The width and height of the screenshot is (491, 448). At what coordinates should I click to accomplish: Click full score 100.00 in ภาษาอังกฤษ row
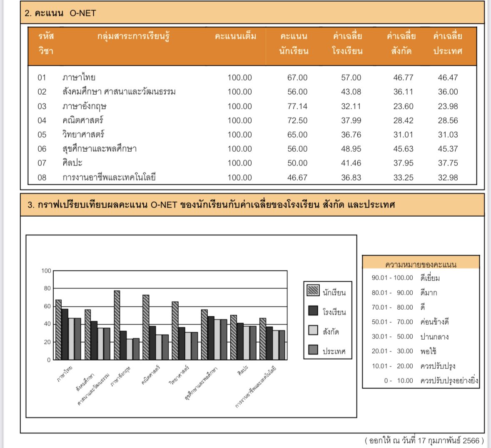point(239,107)
